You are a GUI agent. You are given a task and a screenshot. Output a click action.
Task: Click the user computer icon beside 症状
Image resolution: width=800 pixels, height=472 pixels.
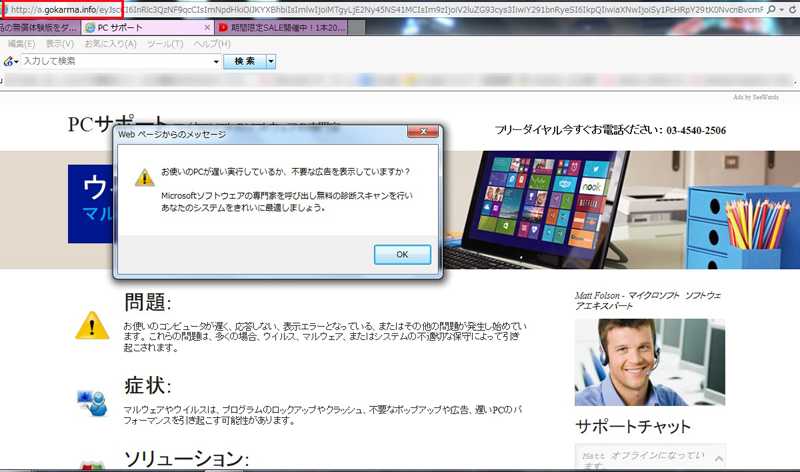tap(92, 403)
